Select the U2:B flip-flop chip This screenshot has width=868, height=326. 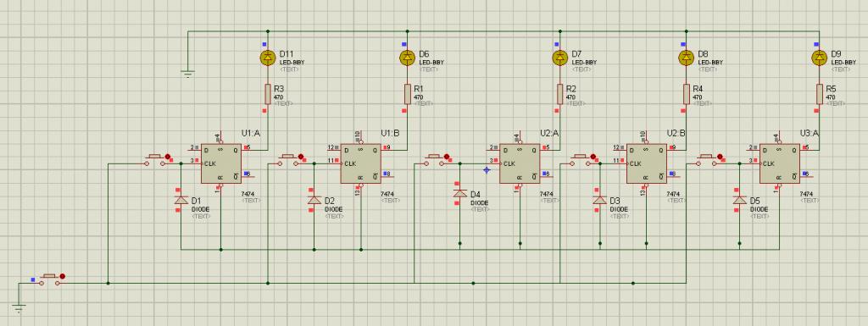[x=647, y=163]
